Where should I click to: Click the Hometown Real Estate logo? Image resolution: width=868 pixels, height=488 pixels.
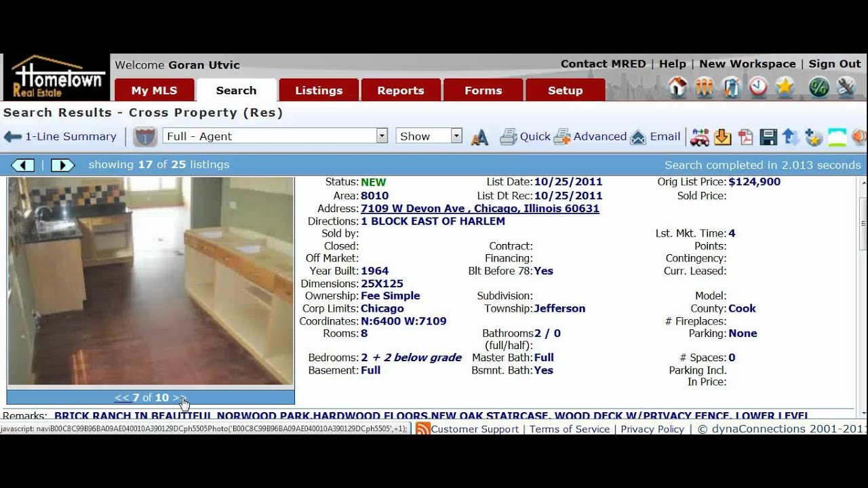pos(57,77)
